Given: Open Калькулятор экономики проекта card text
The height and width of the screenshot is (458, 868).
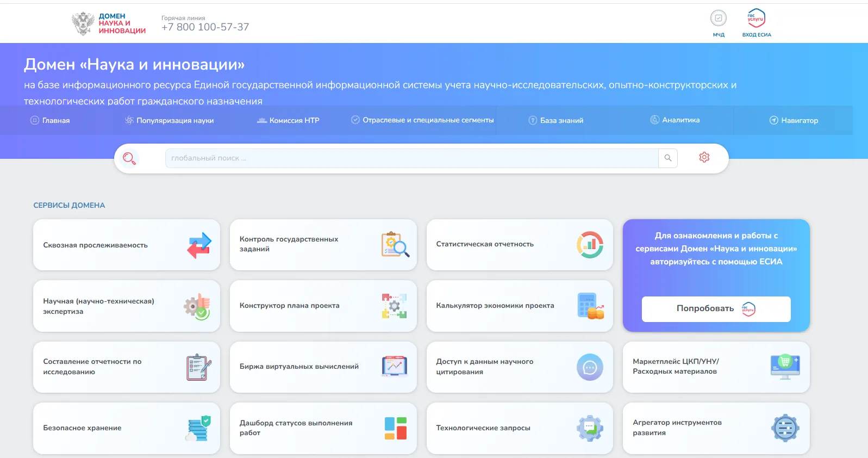Looking at the screenshot, I should (495, 306).
